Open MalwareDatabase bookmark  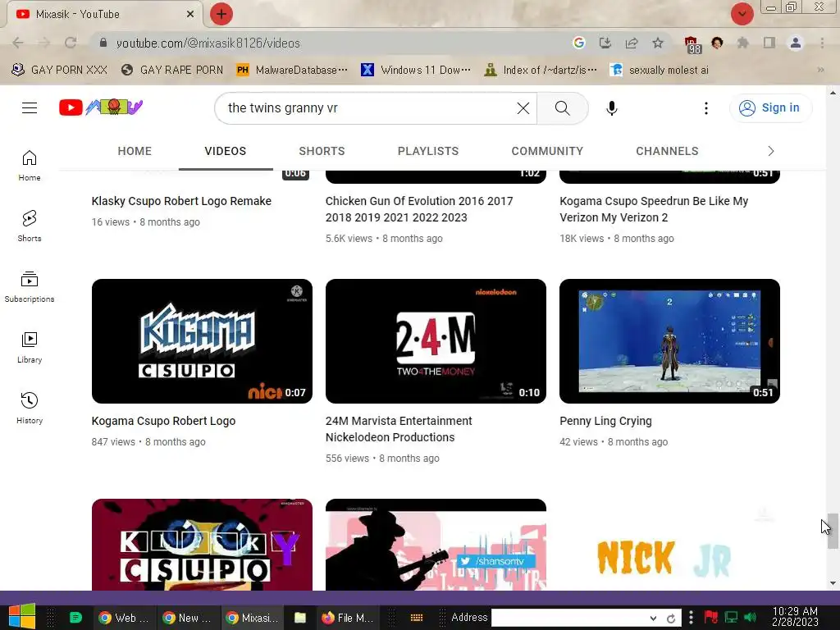[x=292, y=71]
